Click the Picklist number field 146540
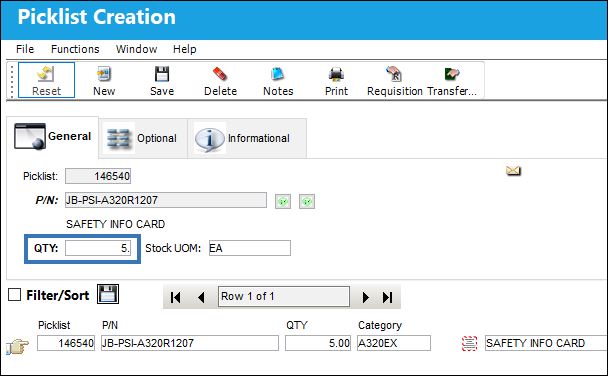This screenshot has width=608, height=376. pyautogui.click(x=98, y=176)
